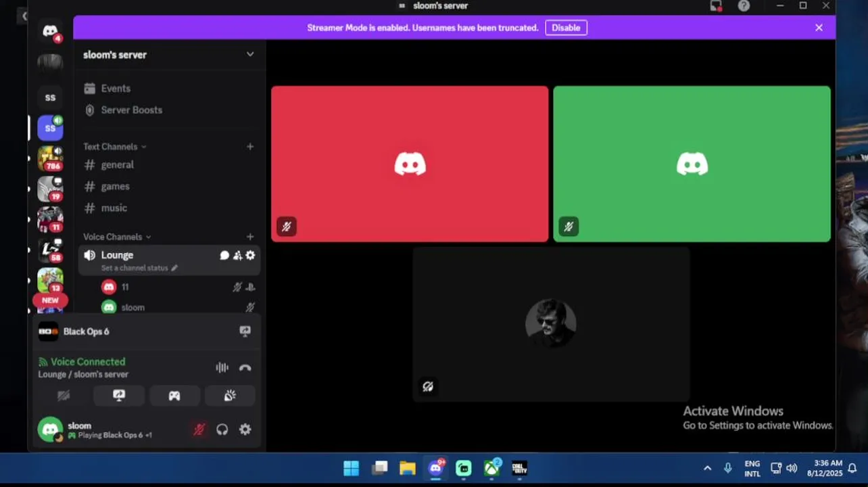Dismiss the Streamer Mode banner
The width and height of the screenshot is (868, 487).
point(819,28)
